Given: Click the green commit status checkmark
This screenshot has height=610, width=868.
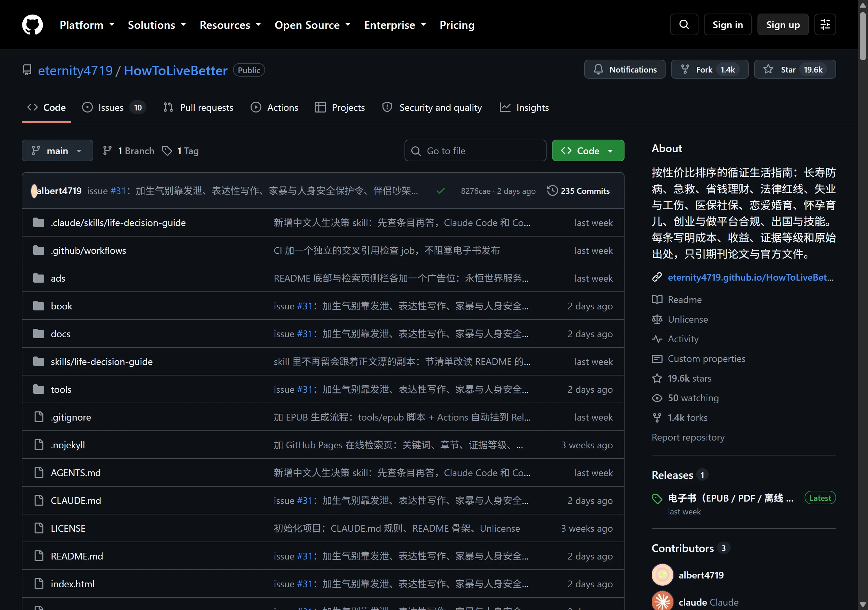Looking at the screenshot, I should click(x=440, y=191).
